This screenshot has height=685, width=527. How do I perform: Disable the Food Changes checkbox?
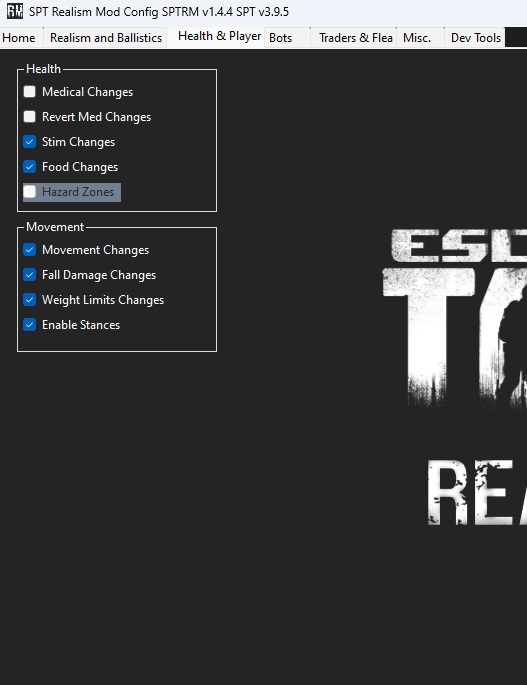click(x=30, y=166)
